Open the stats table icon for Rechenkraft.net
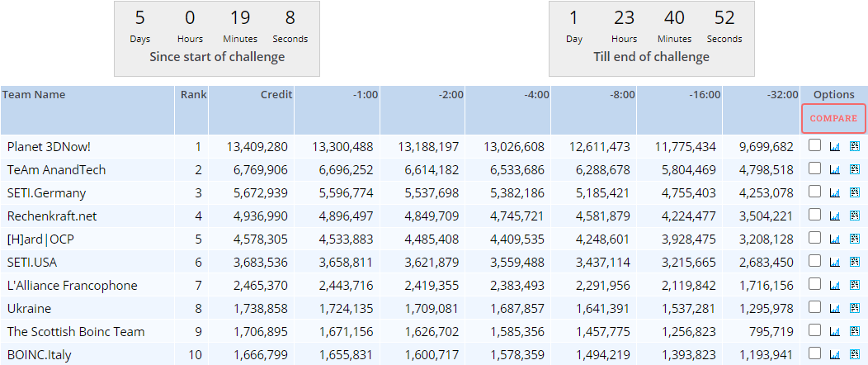Viewport: 868px width, 365px height. click(x=854, y=216)
